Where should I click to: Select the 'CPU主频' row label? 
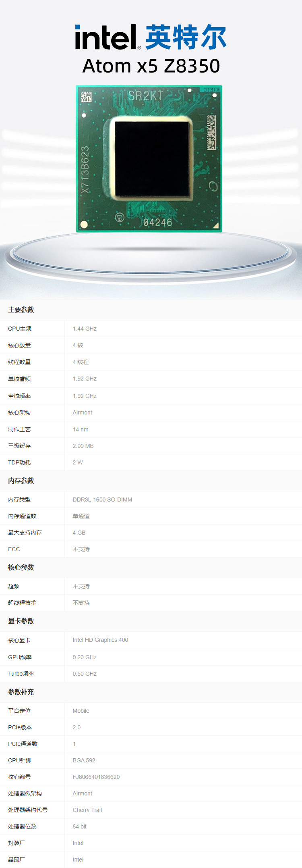(20, 329)
